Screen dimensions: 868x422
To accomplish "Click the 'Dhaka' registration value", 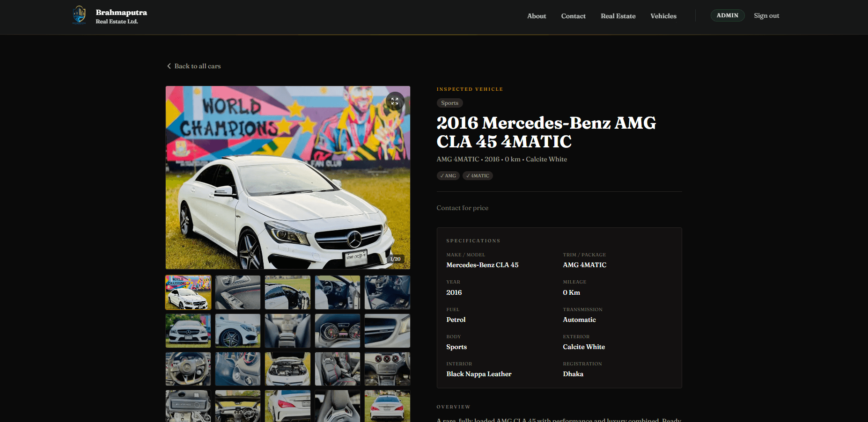I will tap(573, 374).
